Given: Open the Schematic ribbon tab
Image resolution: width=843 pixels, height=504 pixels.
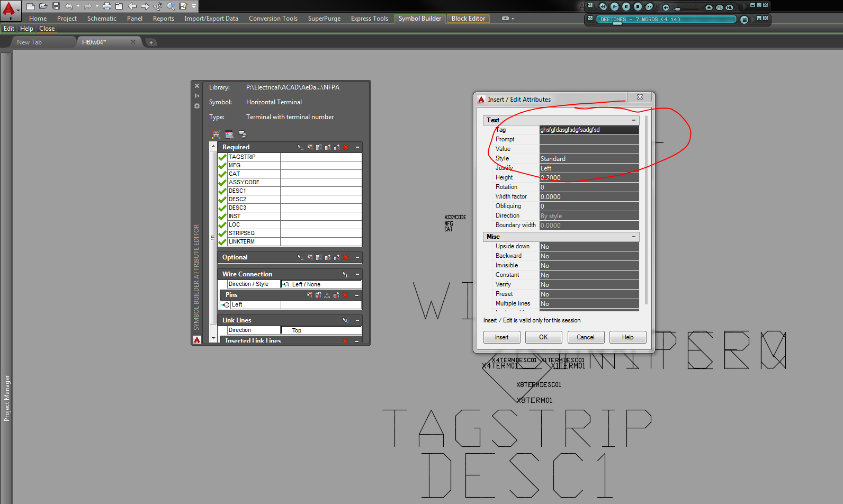Looking at the screenshot, I should (102, 19).
